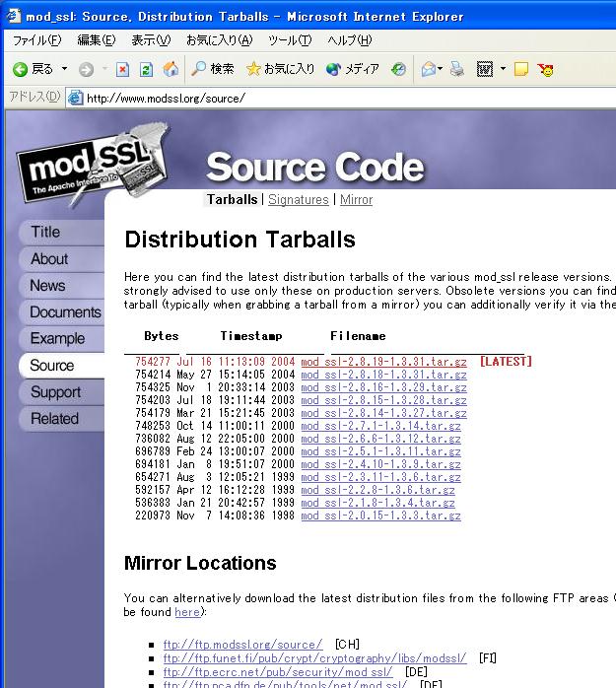This screenshot has width=616, height=688.
Task: Download mod_ssl-2.8.16-1.3.29.tar.gz
Action: tap(384, 387)
